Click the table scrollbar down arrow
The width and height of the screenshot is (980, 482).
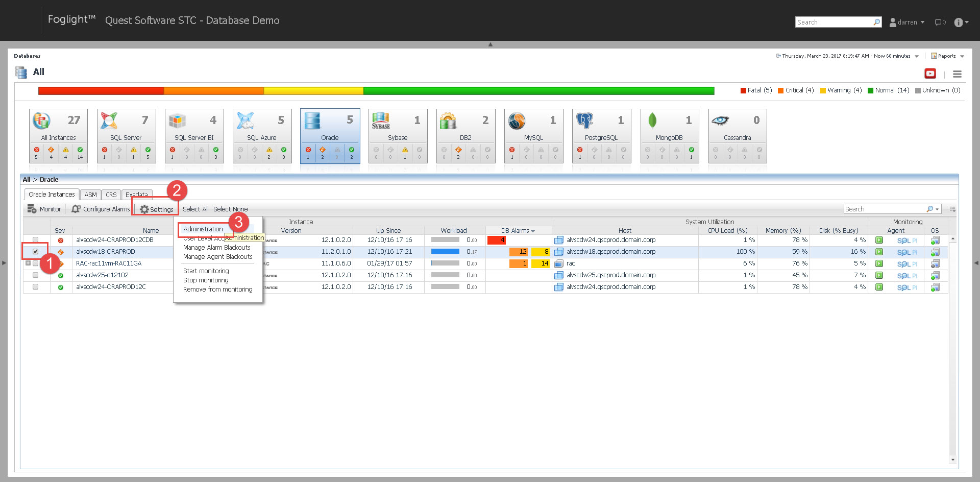click(x=952, y=460)
